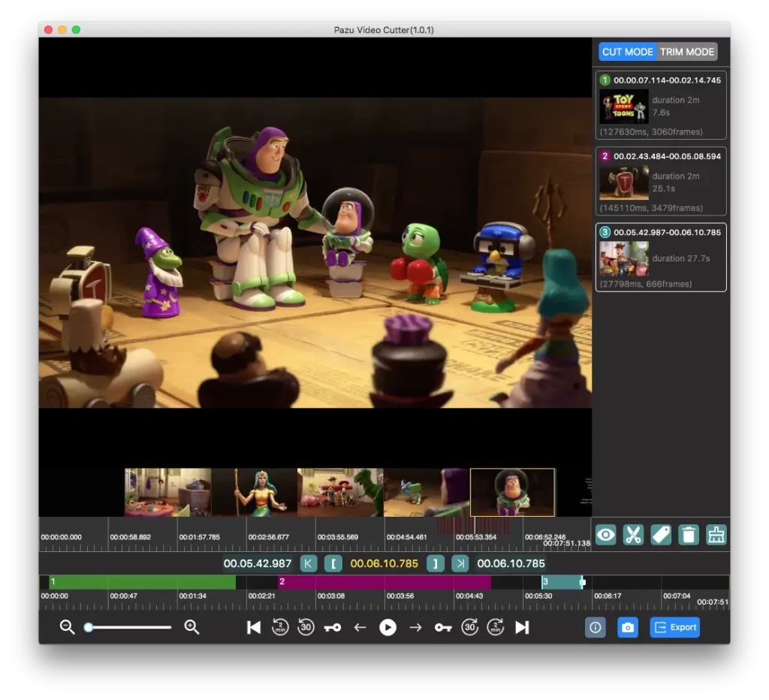
Task: Select segment 3 in the clip list
Action: [x=661, y=257]
